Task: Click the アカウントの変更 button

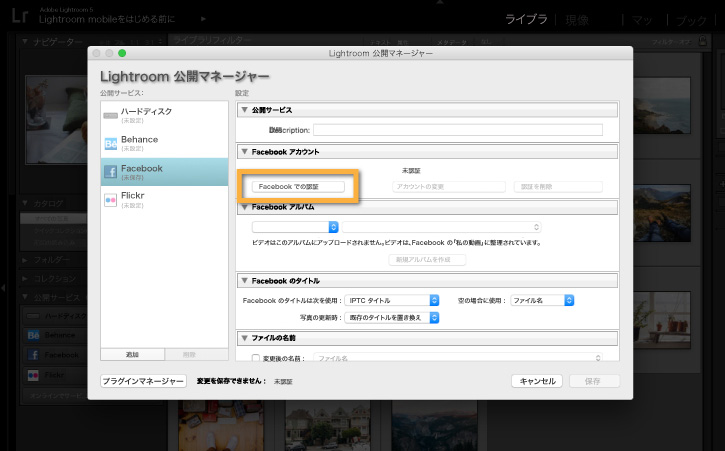Action: point(449,186)
